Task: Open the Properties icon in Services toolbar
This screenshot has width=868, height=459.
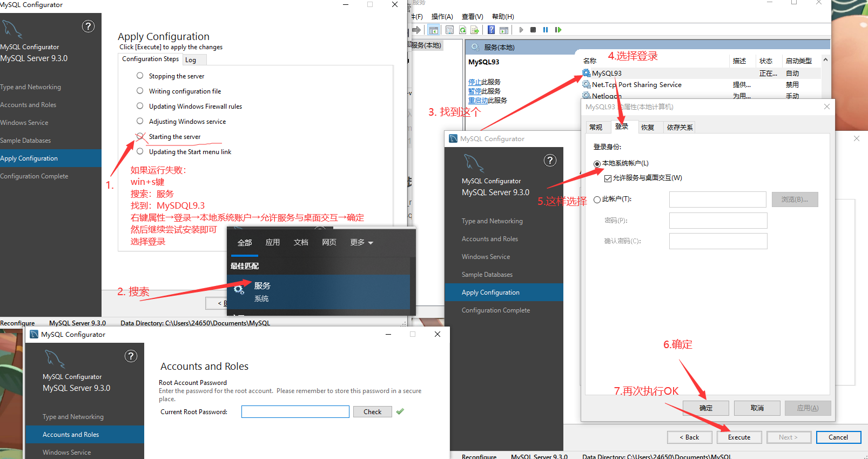Action: [x=449, y=30]
